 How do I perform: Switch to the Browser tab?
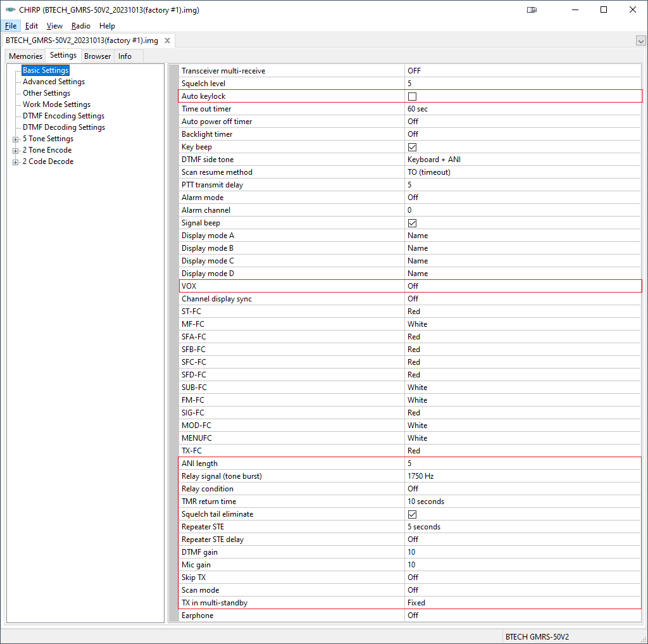(x=97, y=56)
